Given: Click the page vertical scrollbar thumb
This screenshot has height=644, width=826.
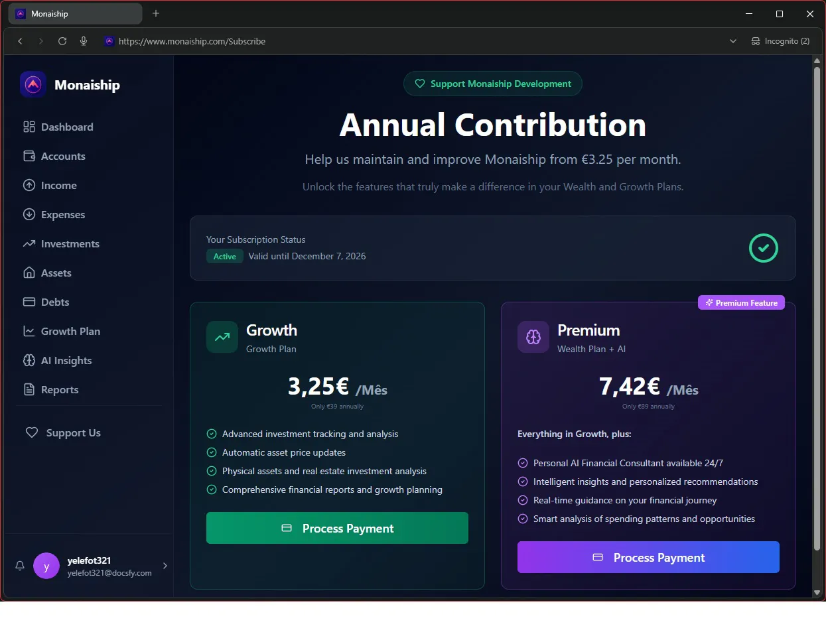Looking at the screenshot, I should 817,308.
